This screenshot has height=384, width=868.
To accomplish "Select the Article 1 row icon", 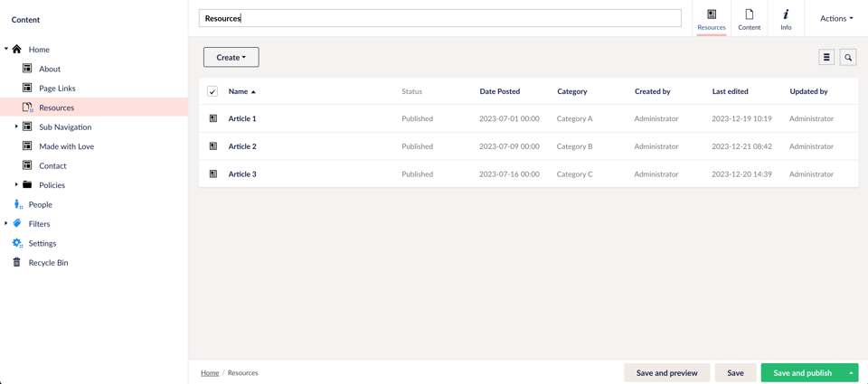I will point(213,118).
